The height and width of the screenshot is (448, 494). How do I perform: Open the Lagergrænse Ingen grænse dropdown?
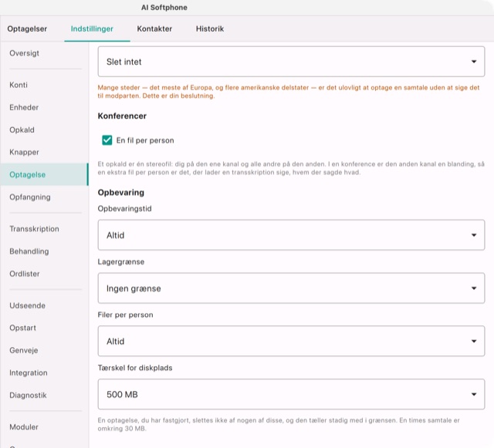coord(291,288)
